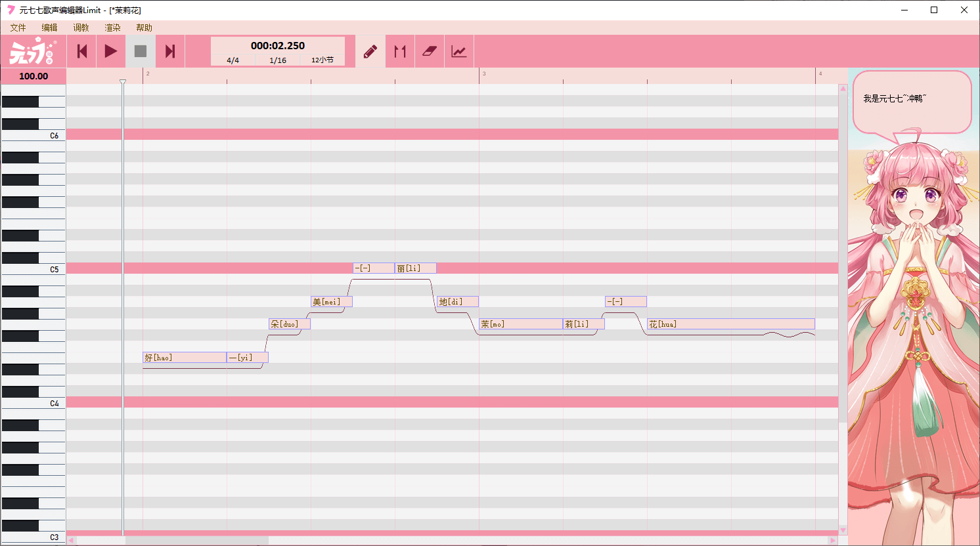Select the 莉[li] note
The width and height of the screenshot is (980, 546).
point(584,324)
